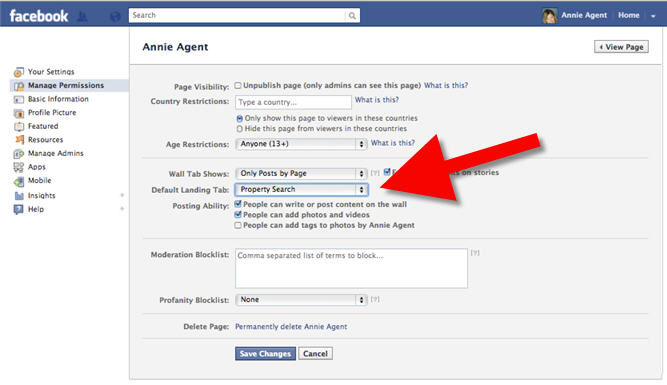Go to Basic Information section
Image resolution: width=667 pixels, height=385 pixels.
click(58, 99)
